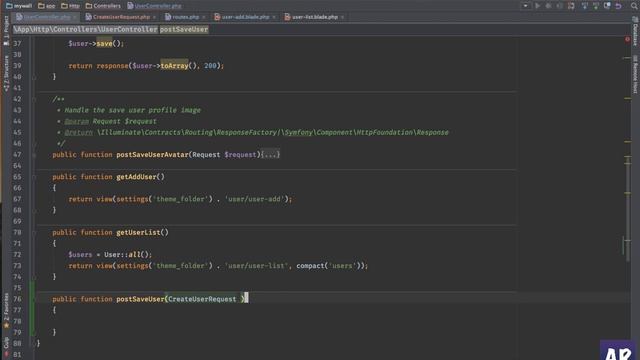Open the run configuration dropdown
640x360 pixels.
526,6
